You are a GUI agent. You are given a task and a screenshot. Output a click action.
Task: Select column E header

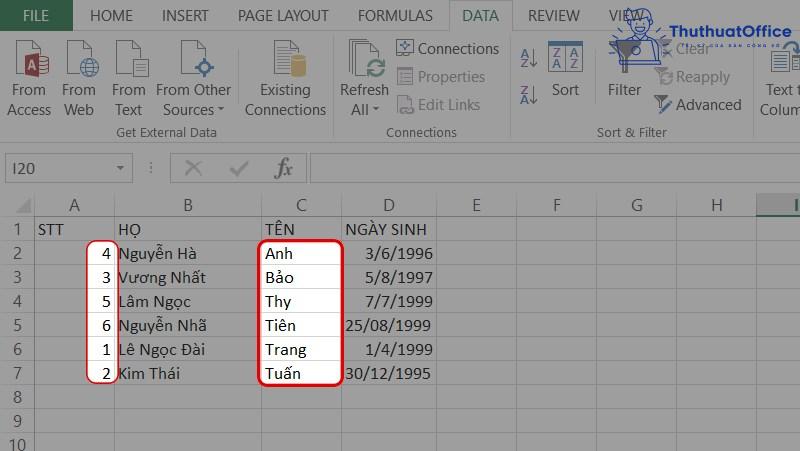(477, 205)
